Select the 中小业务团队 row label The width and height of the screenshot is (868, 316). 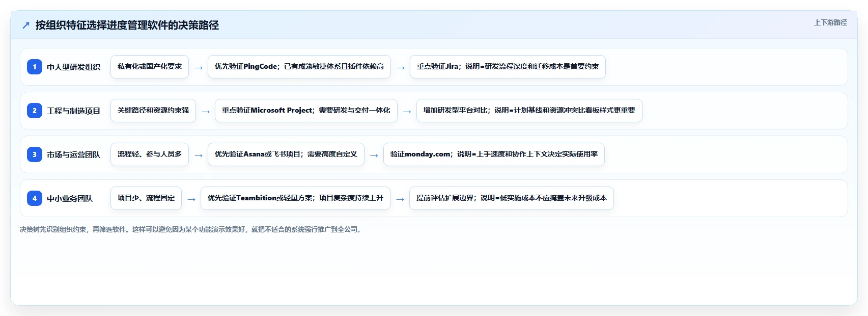[x=70, y=198]
